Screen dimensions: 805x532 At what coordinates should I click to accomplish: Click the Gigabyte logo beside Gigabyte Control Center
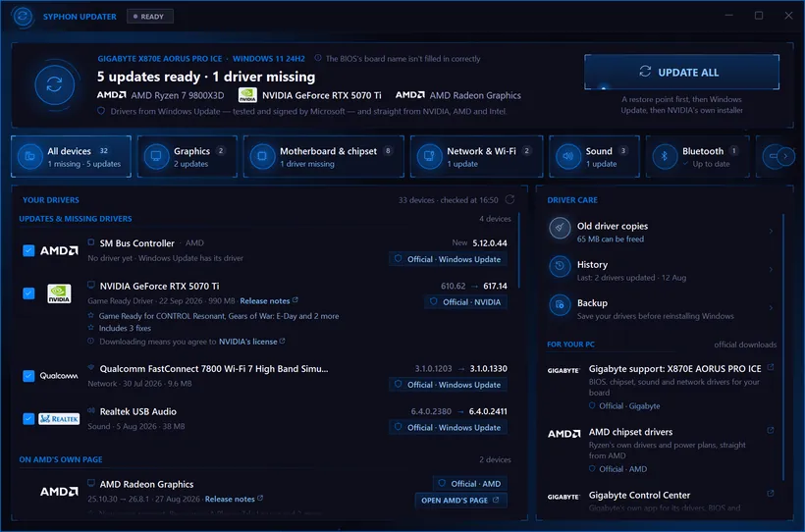point(563,497)
